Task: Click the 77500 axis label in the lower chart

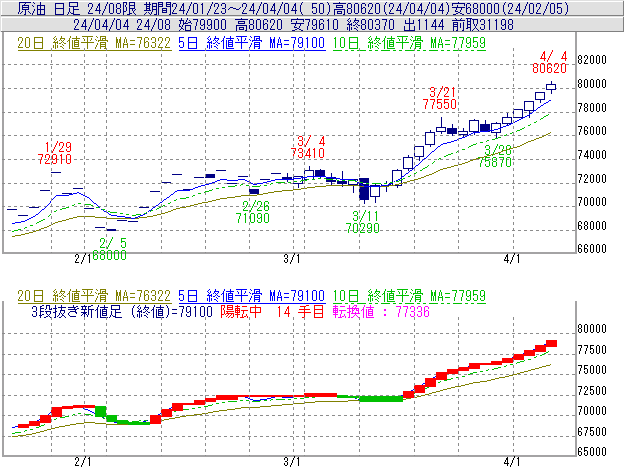Action: click(592, 350)
